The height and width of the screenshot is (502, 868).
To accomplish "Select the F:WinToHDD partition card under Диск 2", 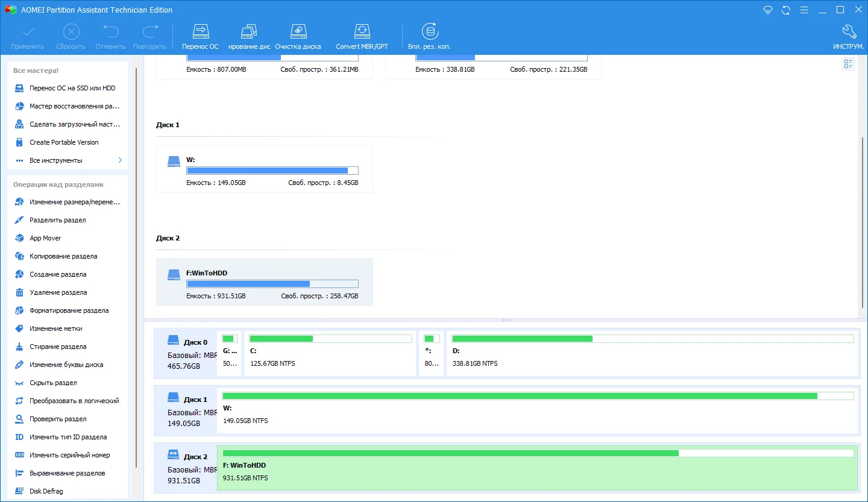I will point(264,282).
